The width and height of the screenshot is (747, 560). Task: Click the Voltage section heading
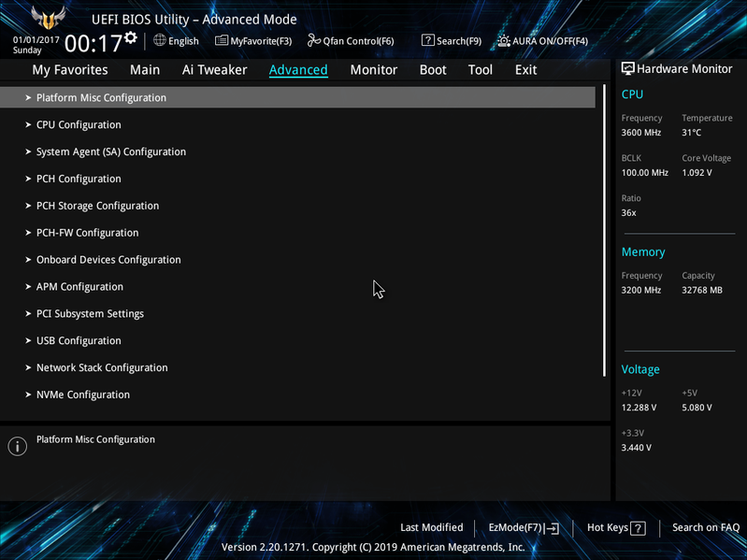[640, 369]
